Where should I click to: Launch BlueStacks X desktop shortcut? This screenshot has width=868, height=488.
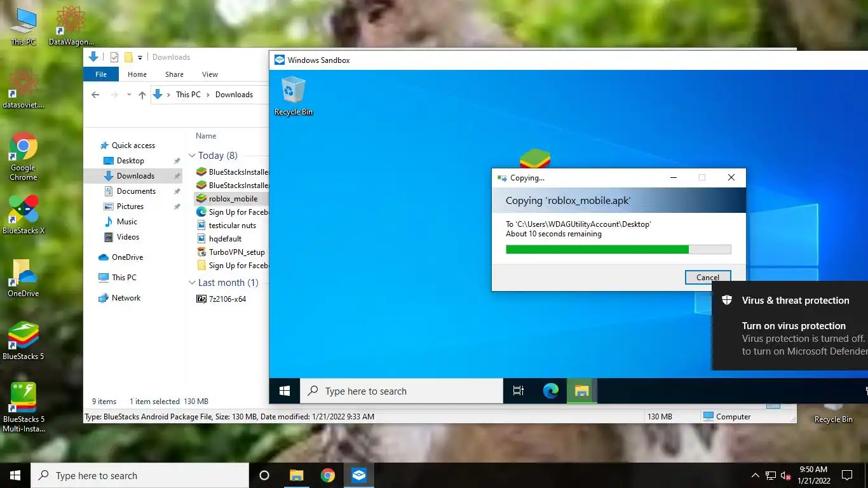(24, 215)
